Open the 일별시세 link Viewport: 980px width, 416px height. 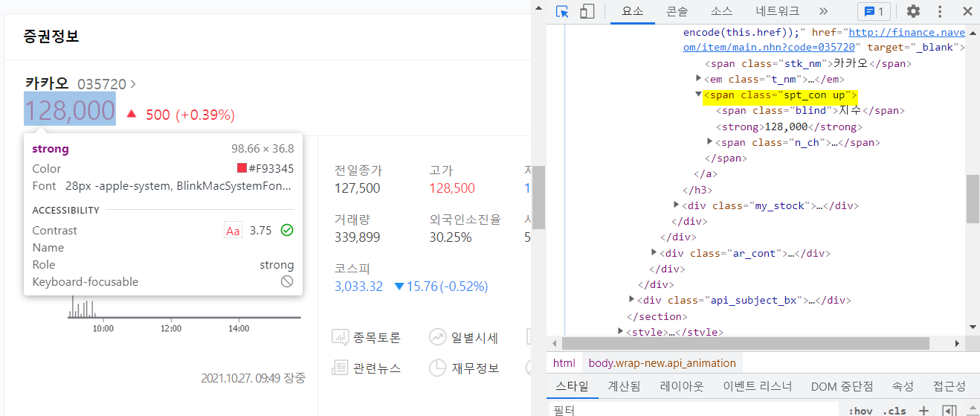[x=463, y=338]
